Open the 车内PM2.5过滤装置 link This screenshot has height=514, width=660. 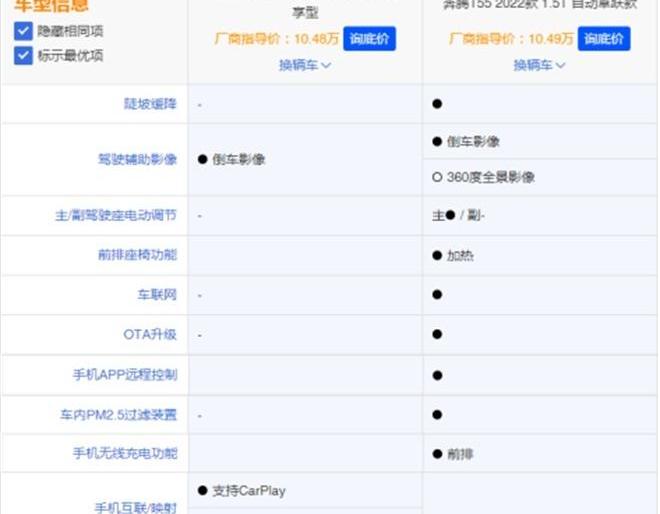[118, 415]
